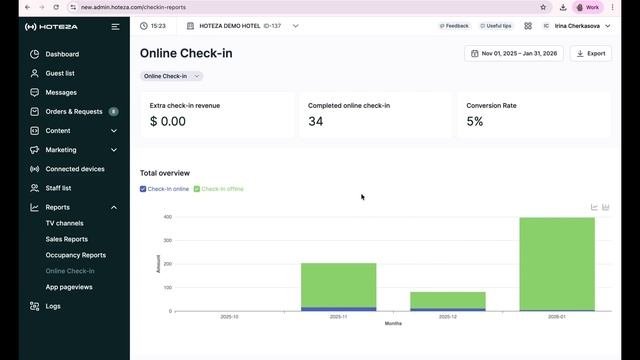
Task: Open the Dashboard icon in sidebar
Action: point(35,54)
